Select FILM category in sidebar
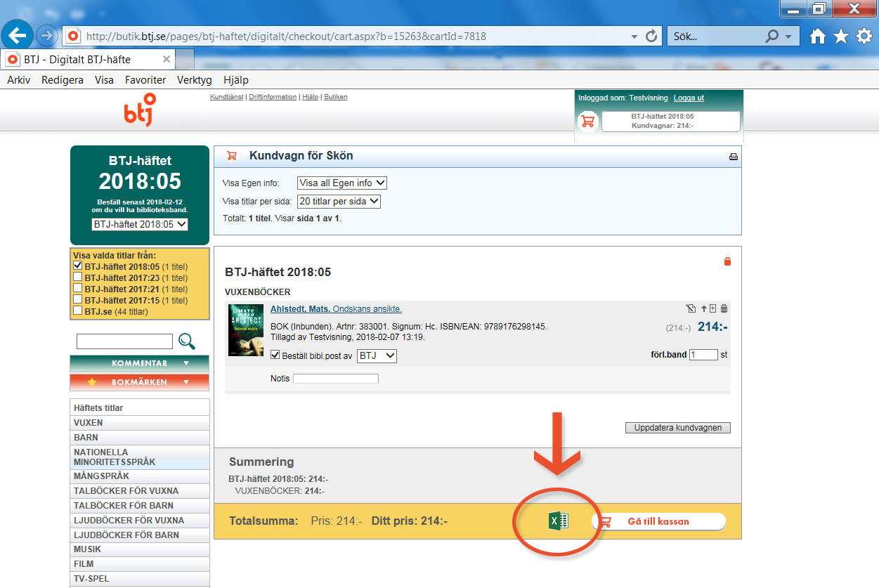The image size is (879, 588). [x=140, y=564]
